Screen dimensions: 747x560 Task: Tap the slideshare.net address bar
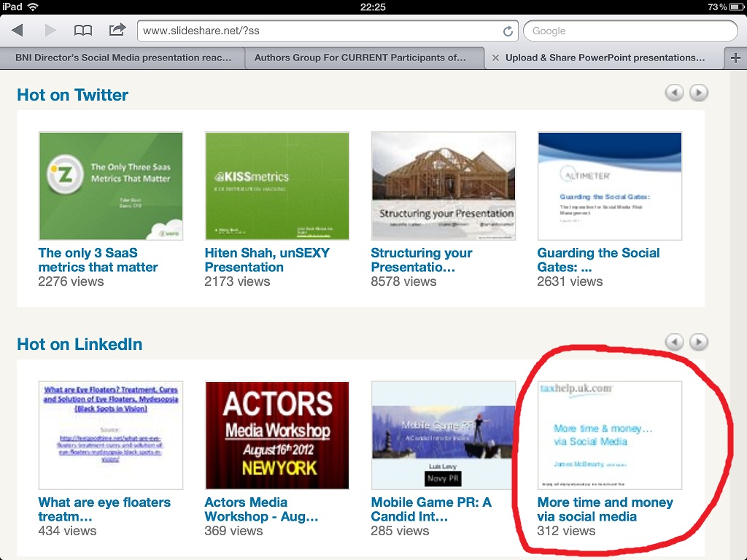tap(321, 31)
